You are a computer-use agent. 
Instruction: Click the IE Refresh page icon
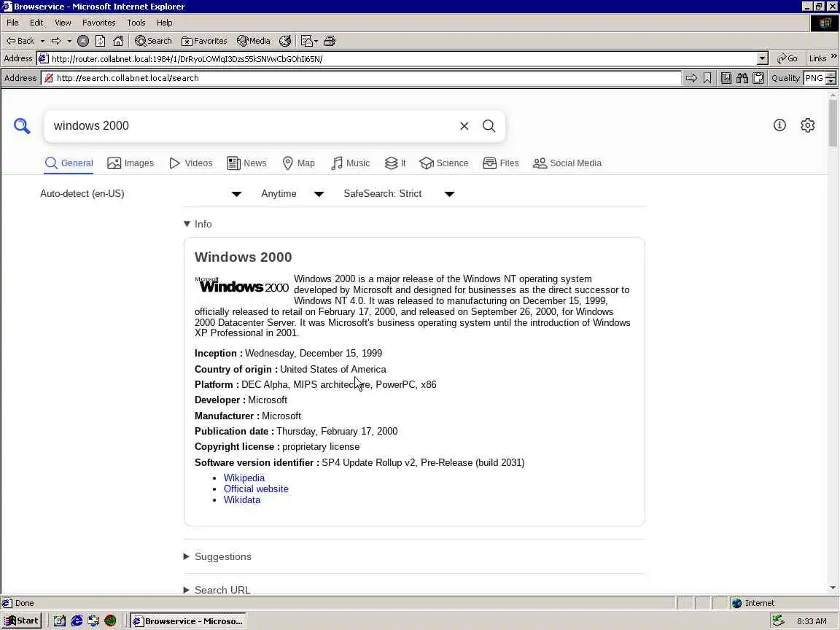(x=100, y=41)
